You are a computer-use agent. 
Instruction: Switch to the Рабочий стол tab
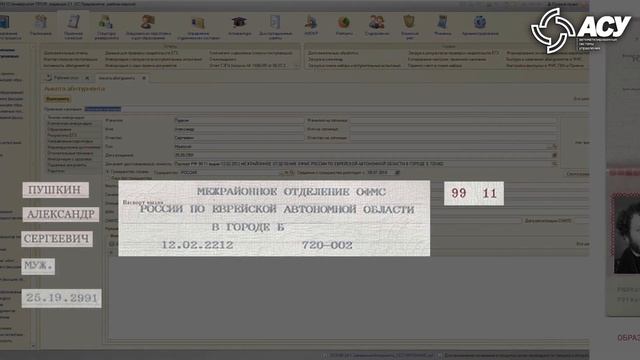66,78
